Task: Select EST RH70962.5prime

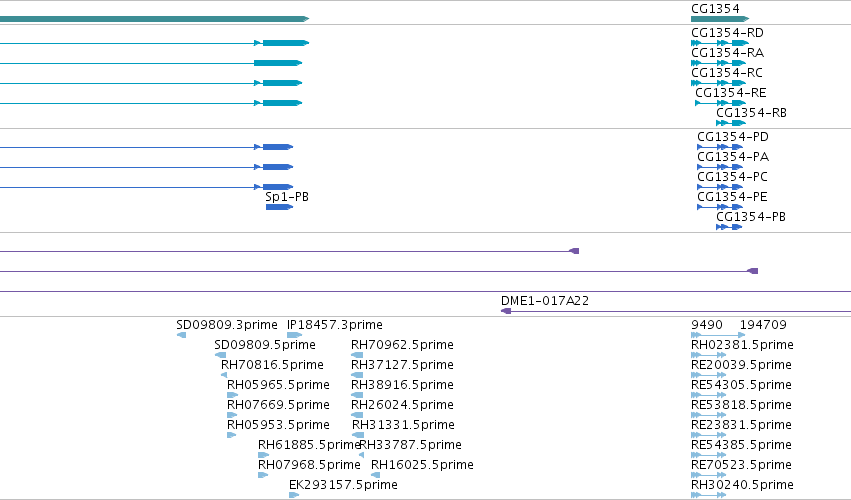Action: [402, 345]
